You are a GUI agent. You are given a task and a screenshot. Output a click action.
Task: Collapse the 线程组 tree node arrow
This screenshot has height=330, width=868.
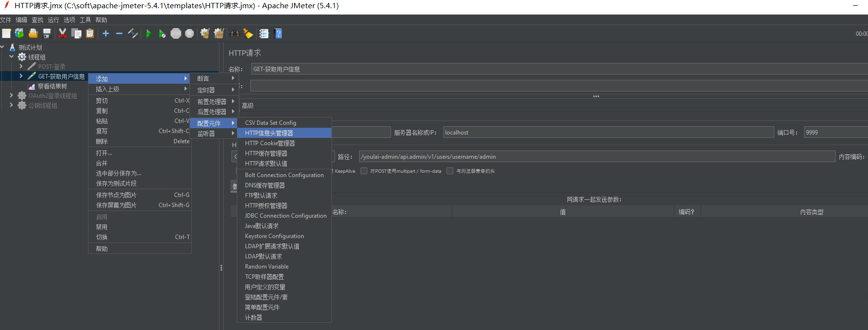coord(12,57)
